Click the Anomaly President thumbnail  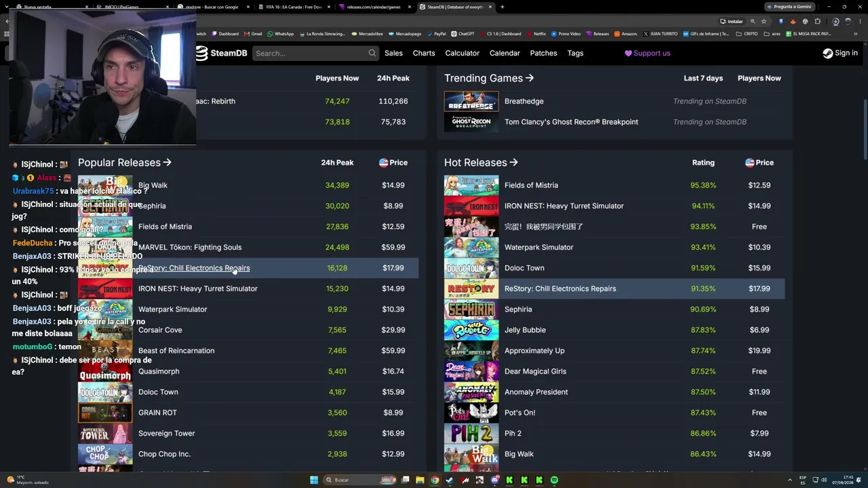pos(471,392)
